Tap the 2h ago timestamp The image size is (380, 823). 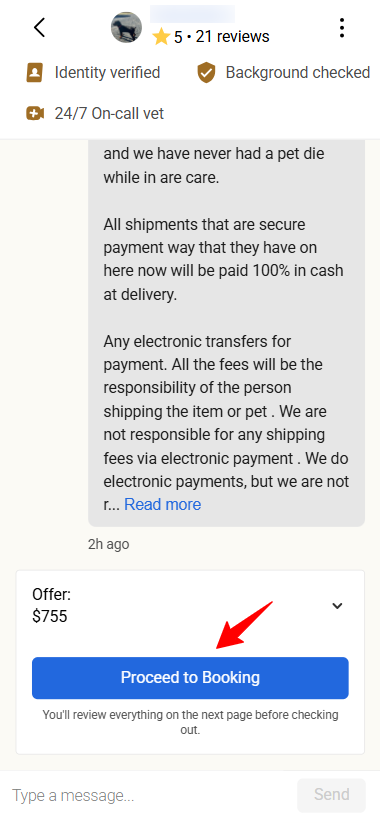pyautogui.click(x=109, y=544)
